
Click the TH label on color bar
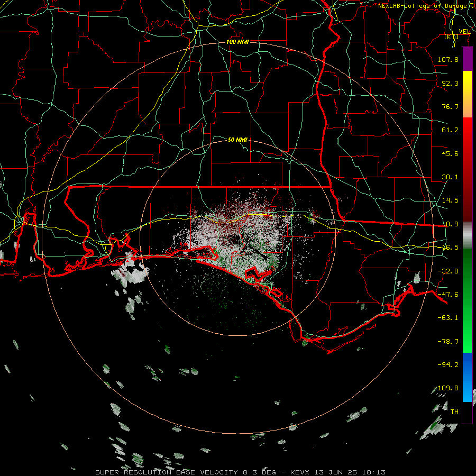[x=454, y=412]
